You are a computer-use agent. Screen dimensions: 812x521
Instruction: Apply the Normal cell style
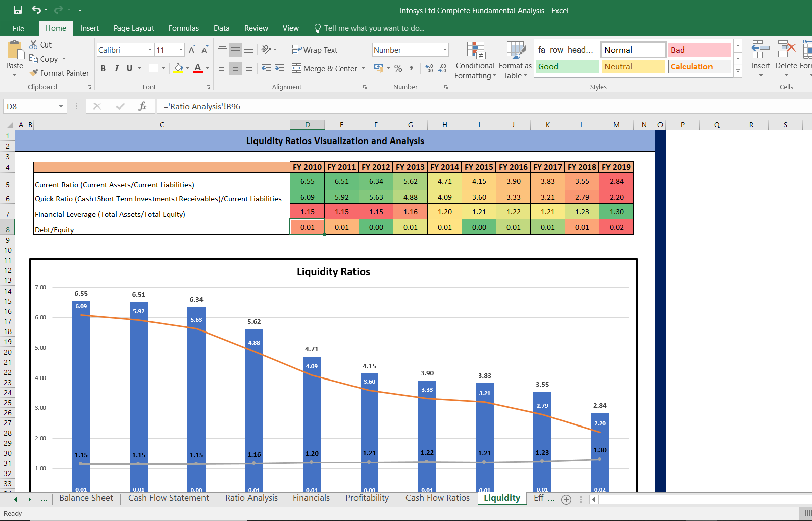(633, 50)
